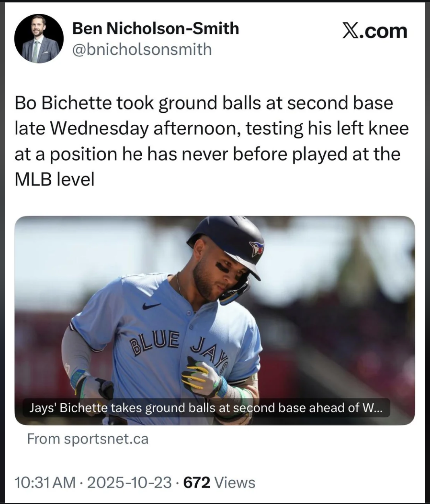The width and height of the screenshot is (430, 504).
Task: Click the Nike swoosh on the jersey
Action: (151, 306)
